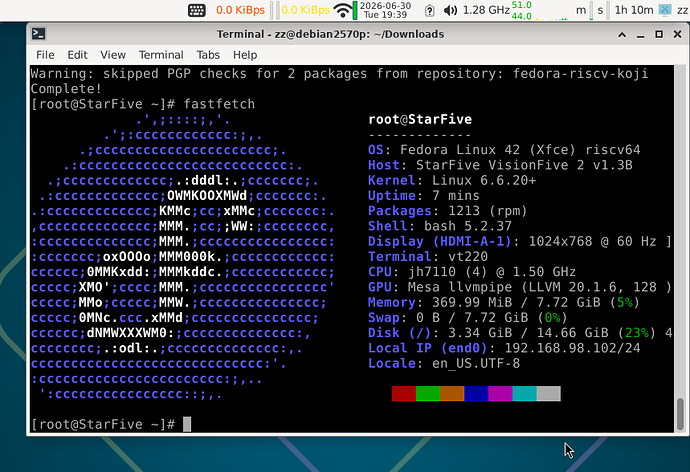Click the terminal vertical scrollbar thumb
The width and height of the screenshot is (690, 472).
coord(680,414)
